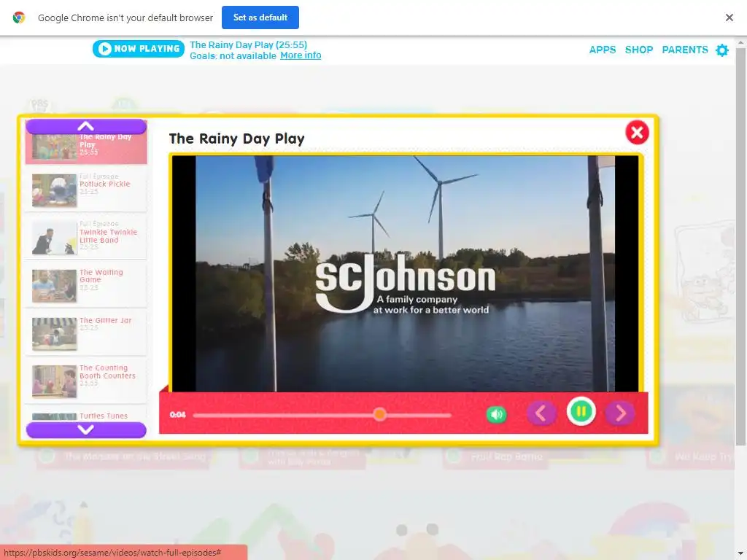The image size is (747, 560).
Task: Select Turtles Tunes item in playlist
Action: pyautogui.click(x=86, y=415)
